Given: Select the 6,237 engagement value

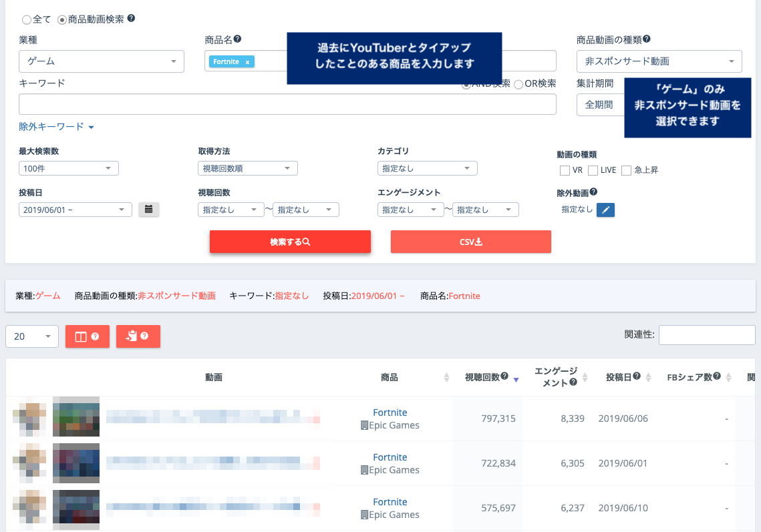Looking at the screenshot, I should click(573, 508).
